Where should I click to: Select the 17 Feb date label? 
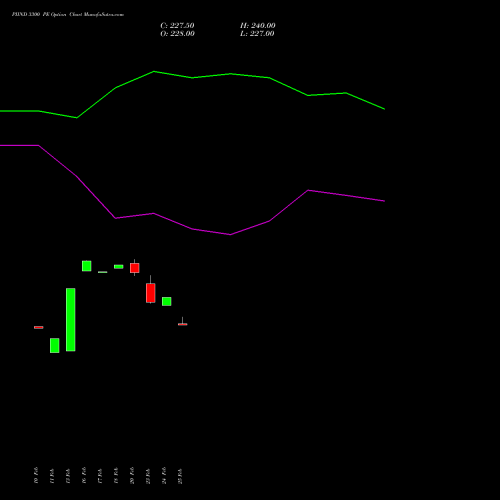click(x=100, y=475)
